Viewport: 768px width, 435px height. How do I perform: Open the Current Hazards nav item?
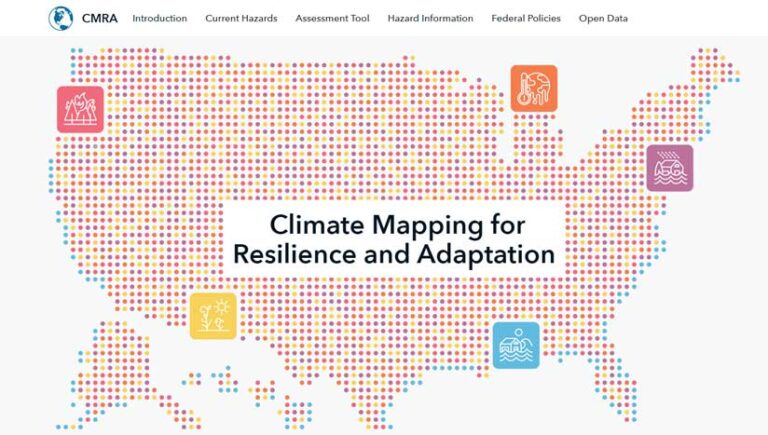(241, 19)
